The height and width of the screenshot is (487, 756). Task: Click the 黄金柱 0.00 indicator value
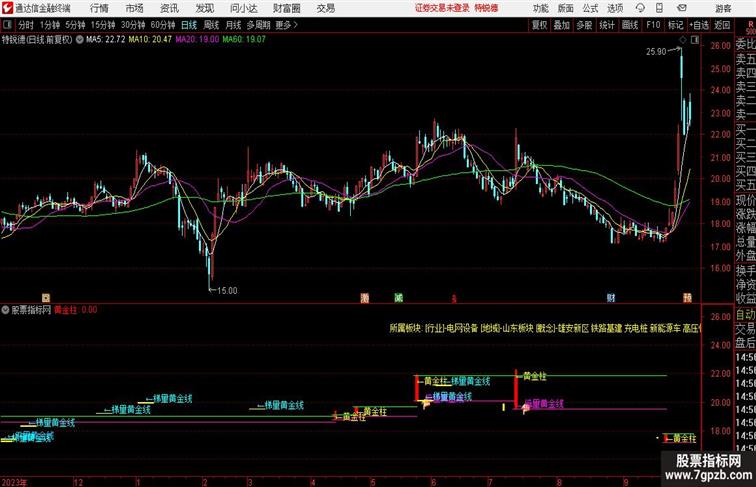tap(76, 310)
